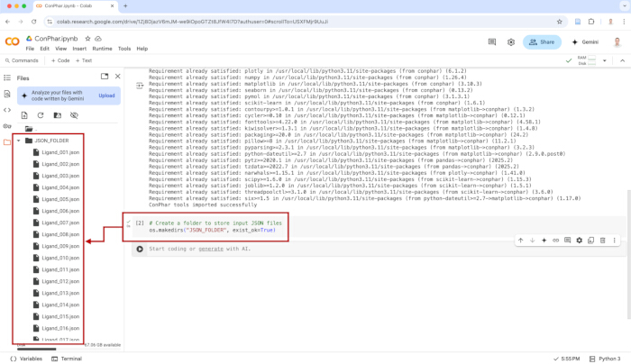Collapse the JSON_FOLDER tree node

(19, 141)
